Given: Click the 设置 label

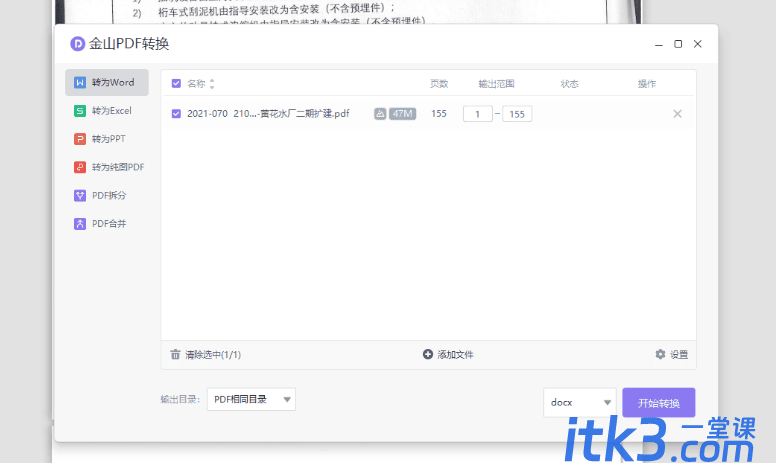Looking at the screenshot, I should tap(679, 355).
